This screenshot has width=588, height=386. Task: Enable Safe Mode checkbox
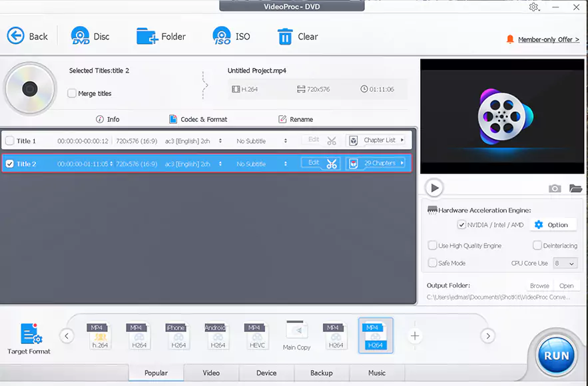click(x=432, y=263)
